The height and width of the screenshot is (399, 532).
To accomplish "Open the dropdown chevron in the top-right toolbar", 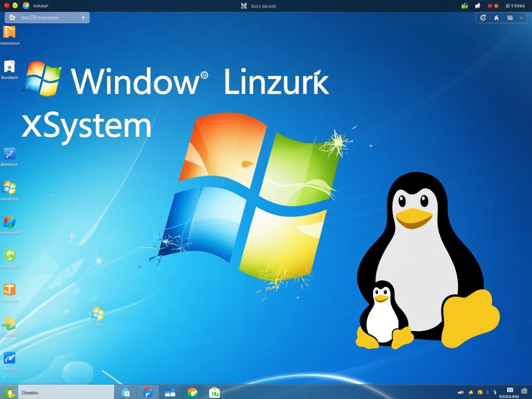I will 522,18.
